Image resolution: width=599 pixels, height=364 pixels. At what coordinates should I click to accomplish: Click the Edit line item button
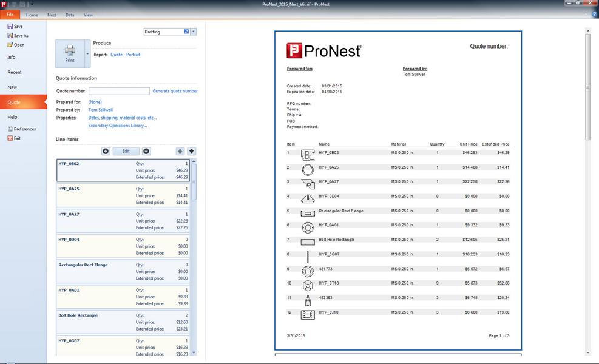(126, 151)
